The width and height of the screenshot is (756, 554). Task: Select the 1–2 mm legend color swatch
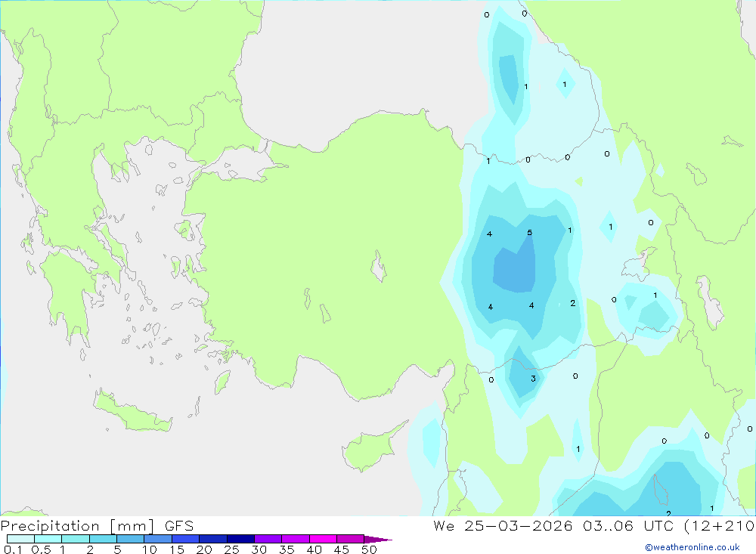(76, 539)
